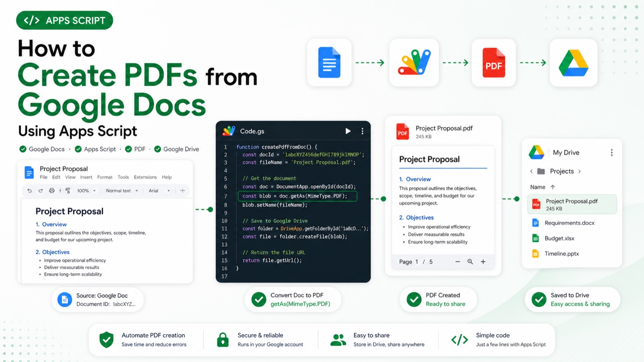
Task: Click the large Apps Script flow icon
Action: 414,62
